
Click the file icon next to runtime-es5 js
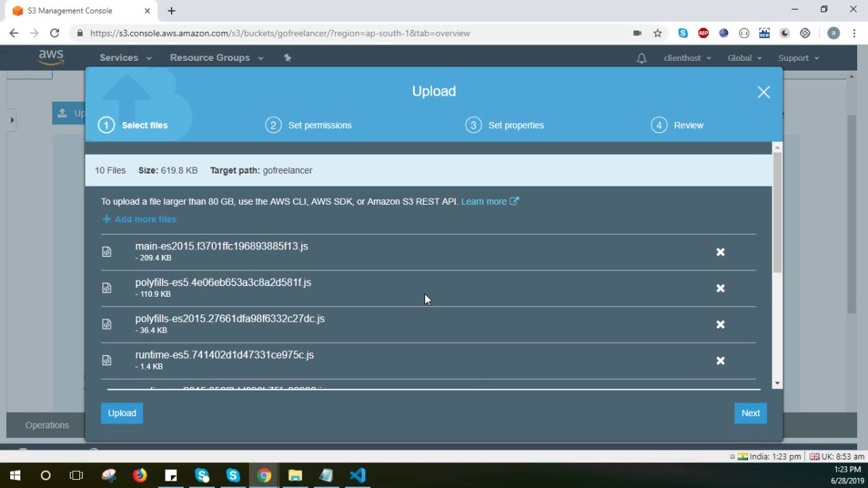(106, 361)
